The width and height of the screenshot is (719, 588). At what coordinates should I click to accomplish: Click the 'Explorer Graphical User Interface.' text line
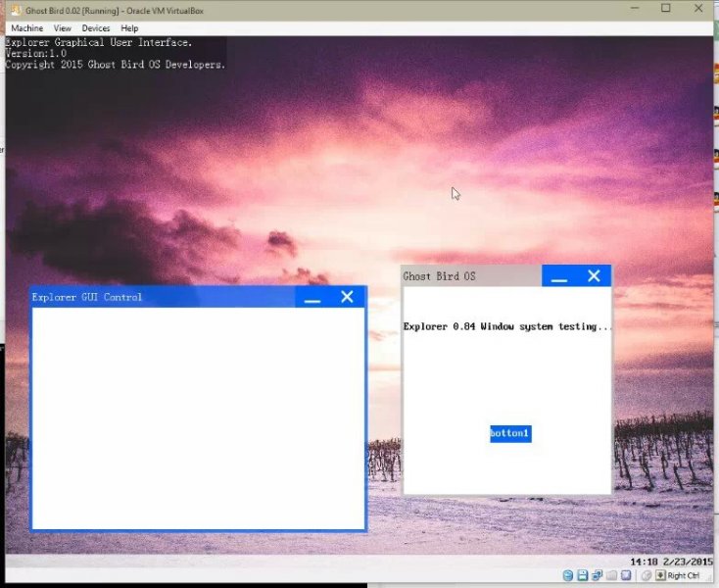[99, 42]
